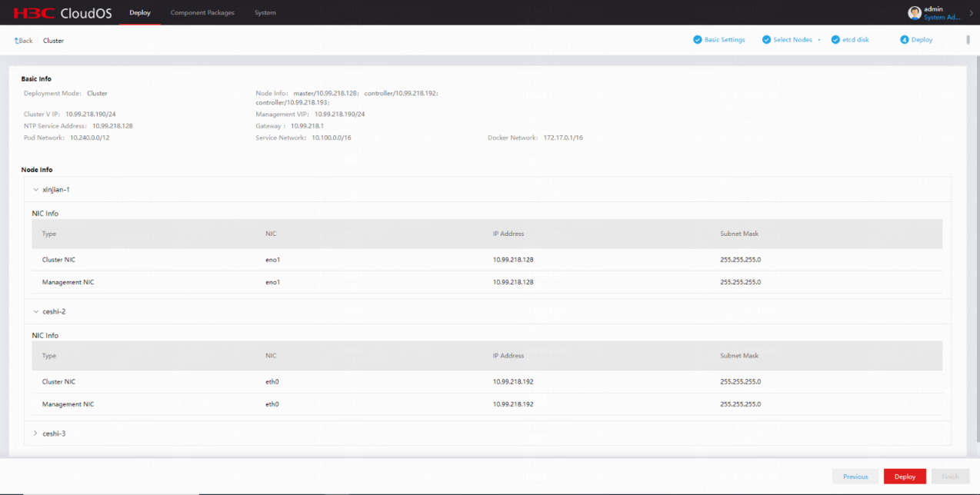Collapse the ceshi-2 node section
The height and width of the screenshot is (495, 980).
click(36, 311)
